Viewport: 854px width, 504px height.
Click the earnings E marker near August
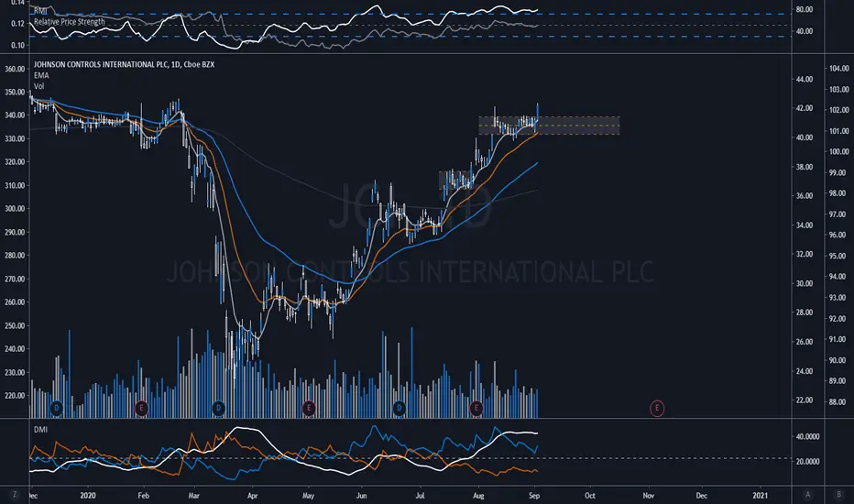pos(476,408)
